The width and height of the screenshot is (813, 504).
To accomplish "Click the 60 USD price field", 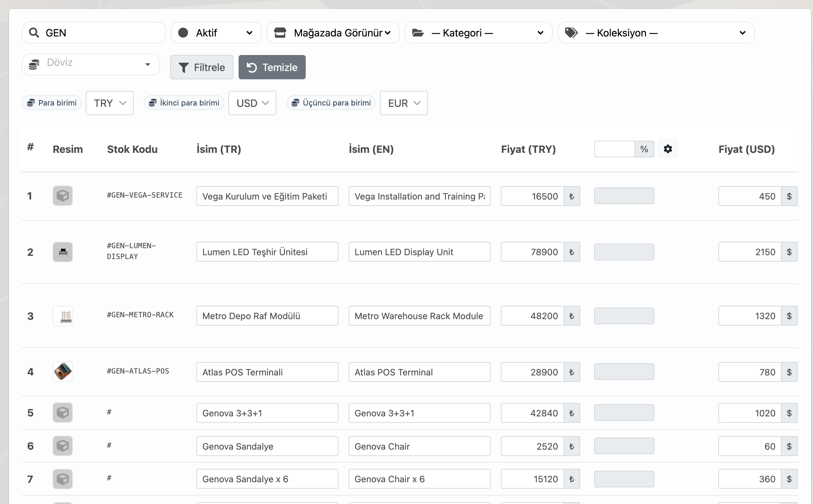I will (750, 446).
